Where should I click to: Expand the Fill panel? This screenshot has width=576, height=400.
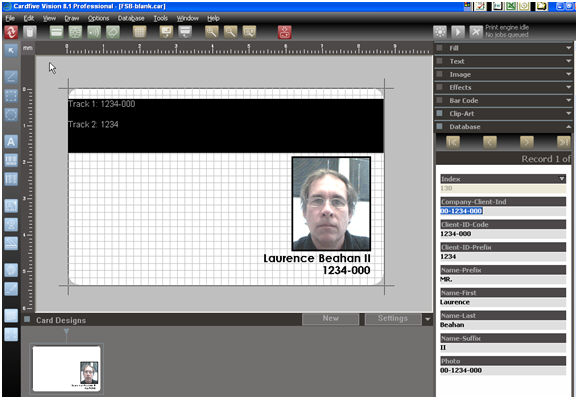coord(568,48)
